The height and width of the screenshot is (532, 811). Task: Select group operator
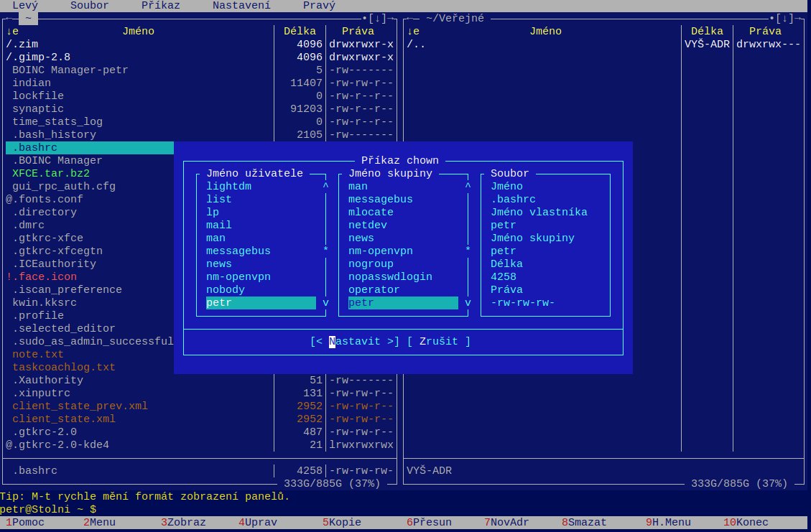pyautogui.click(x=374, y=289)
